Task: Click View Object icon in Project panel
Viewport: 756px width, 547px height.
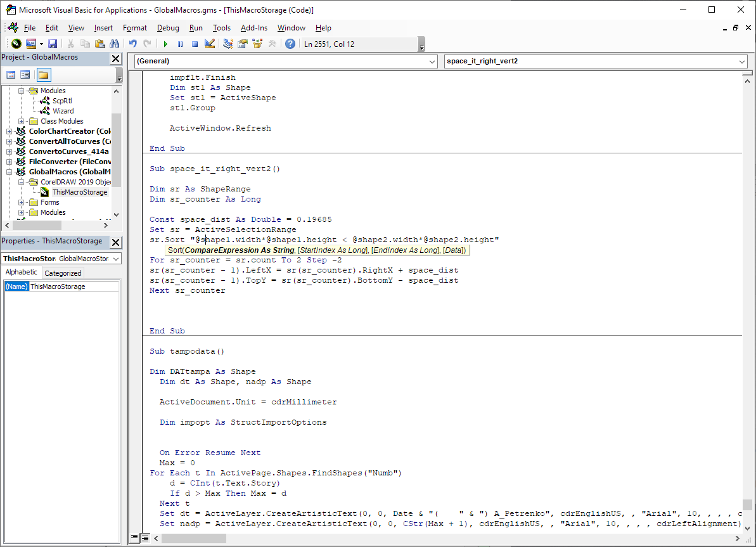Action: coord(25,75)
